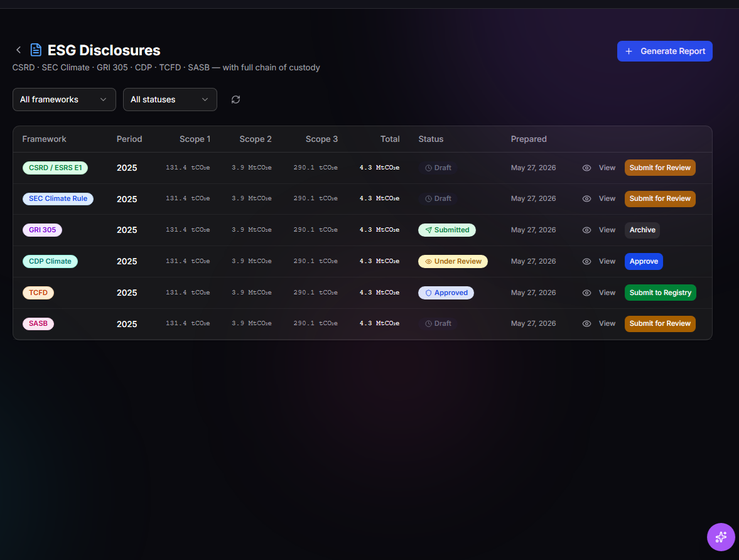Click the TCFD framework tag

pyautogui.click(x=38, y=293)
